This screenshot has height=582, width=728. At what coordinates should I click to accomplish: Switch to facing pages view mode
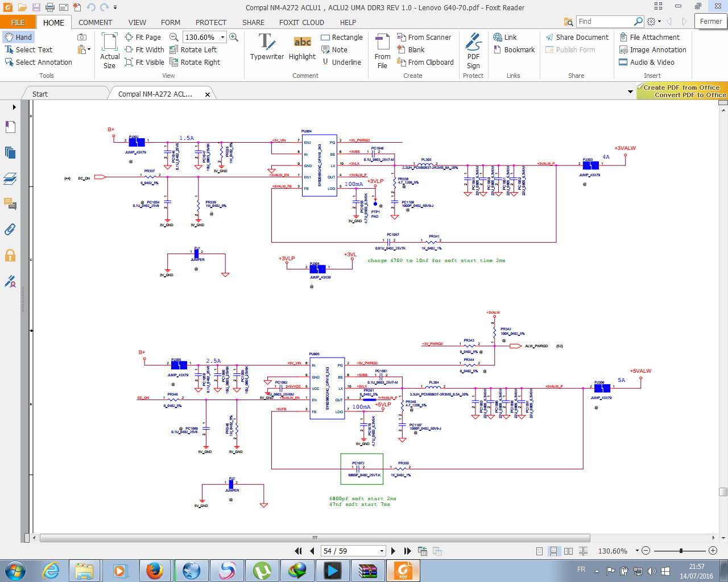[568, 551]
